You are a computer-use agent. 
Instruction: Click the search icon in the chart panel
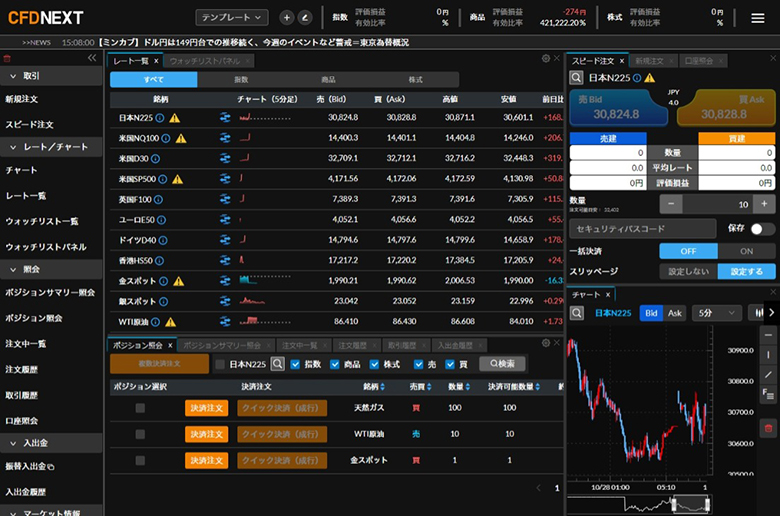578,313
